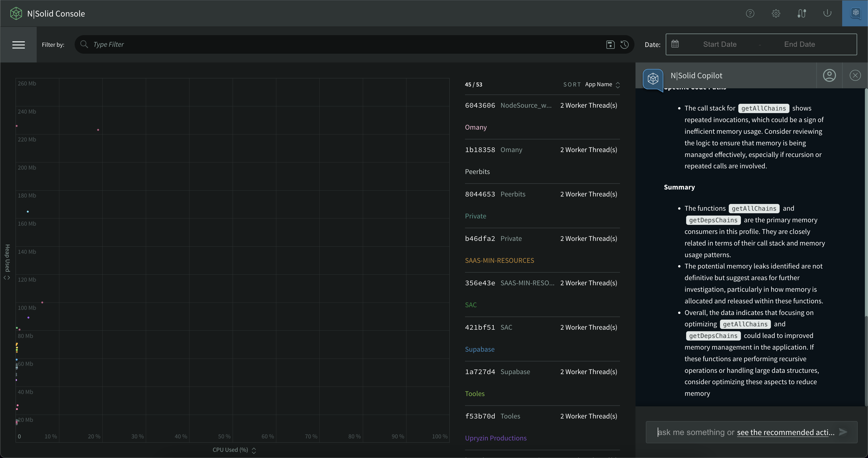
Task: Click the scatter point near 180 Mb
Action: [28, 212]
